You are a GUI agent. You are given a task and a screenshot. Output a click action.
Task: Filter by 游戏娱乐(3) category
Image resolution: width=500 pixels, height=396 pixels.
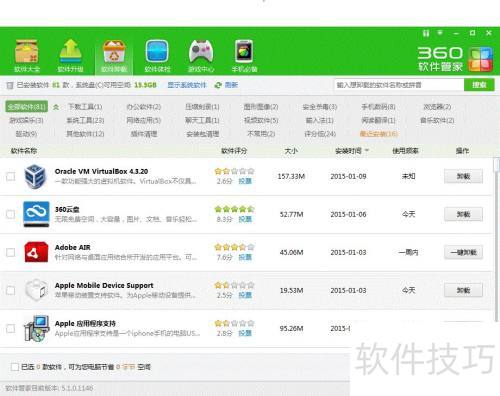tap(26, 120)
